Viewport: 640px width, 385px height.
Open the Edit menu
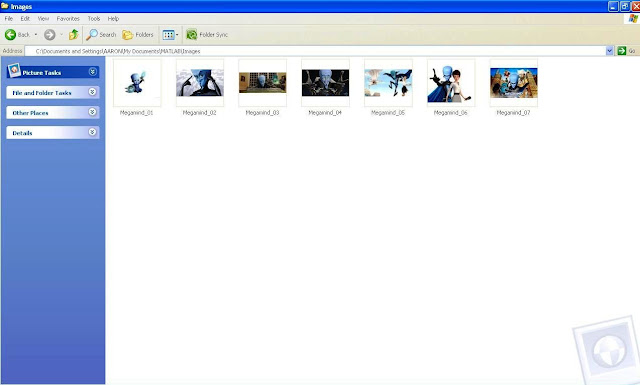25,19
